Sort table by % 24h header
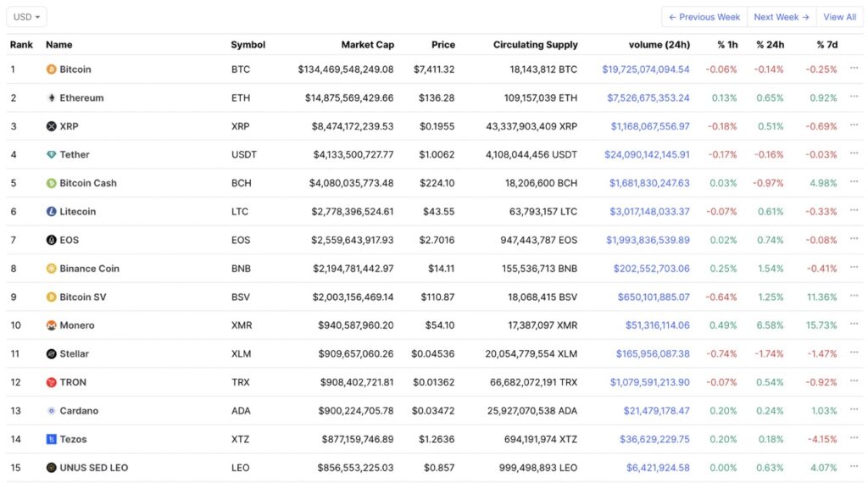The height and width of the screenshot is (483, 868). [x=770, y=45]
